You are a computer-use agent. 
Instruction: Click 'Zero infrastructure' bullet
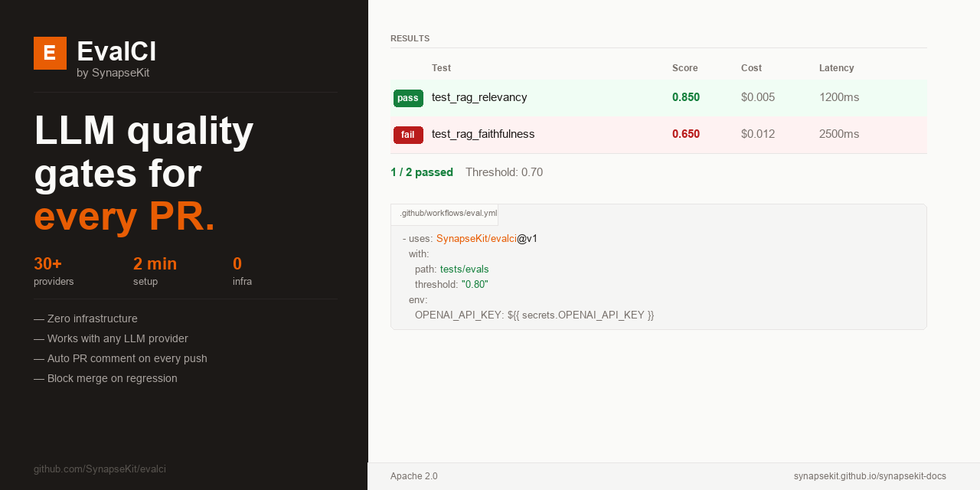coord(86,319)
